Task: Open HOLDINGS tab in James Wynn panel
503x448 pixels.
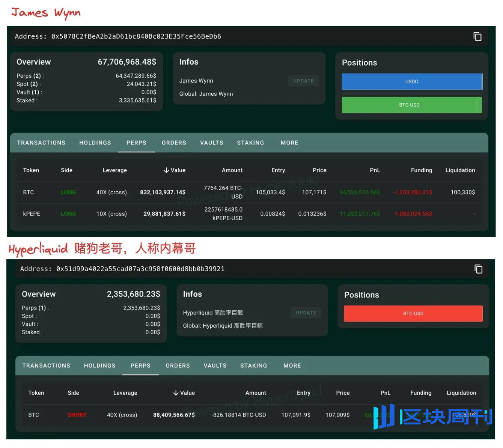Action: pos(95,143)
